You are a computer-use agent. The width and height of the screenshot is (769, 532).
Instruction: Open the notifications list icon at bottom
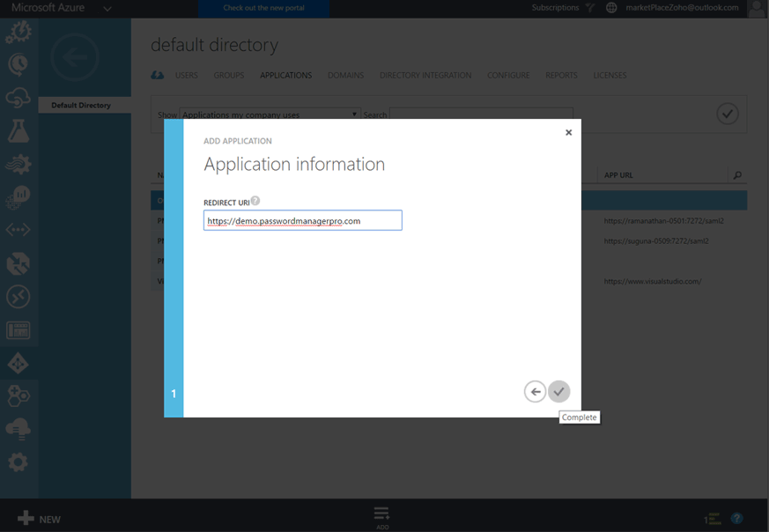point(712,518)
